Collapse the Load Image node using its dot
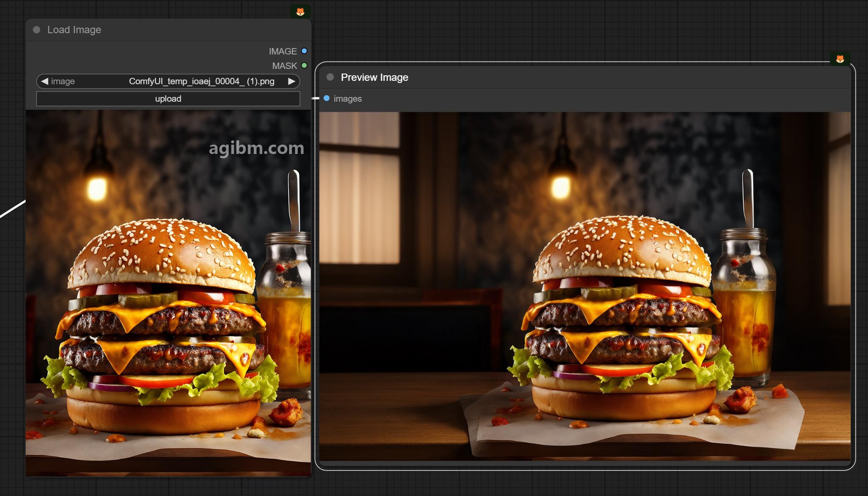 [x=37, y=30]
